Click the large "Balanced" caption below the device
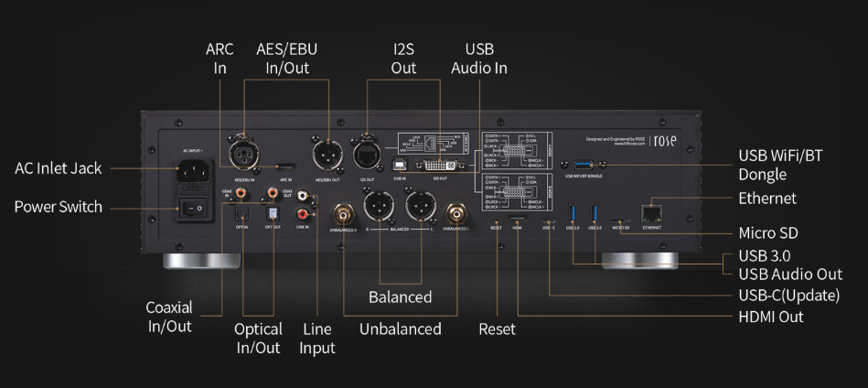 401,296
